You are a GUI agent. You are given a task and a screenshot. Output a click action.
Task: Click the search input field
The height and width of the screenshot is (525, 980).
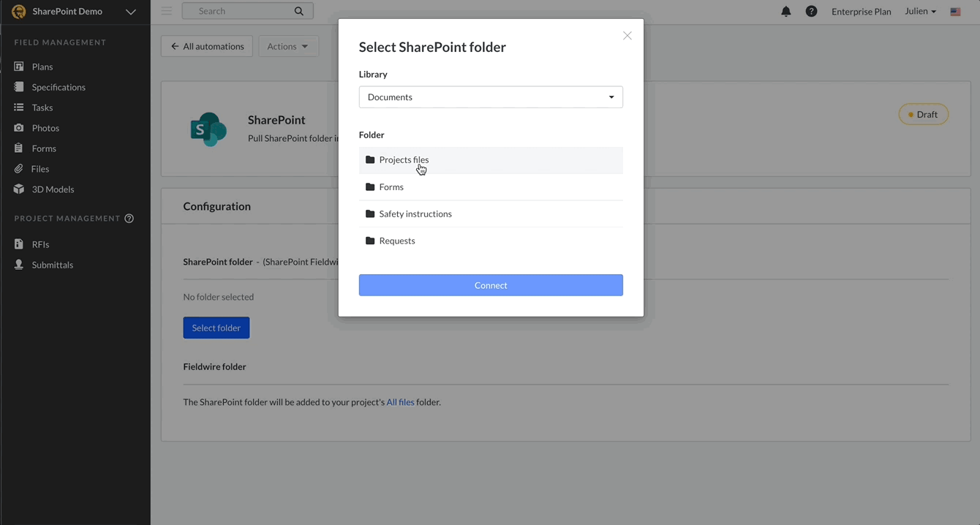pyautogui.click(x=241, y=10)
